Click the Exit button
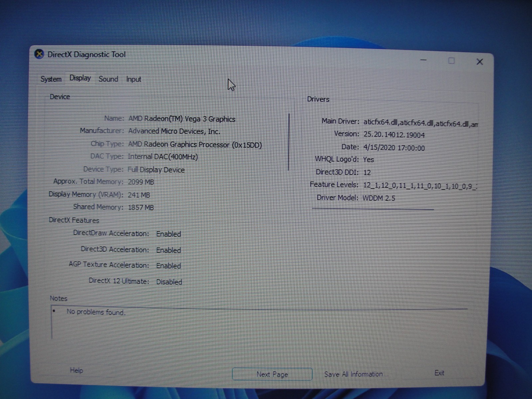 pyautogui.click(x=439, y=373)
